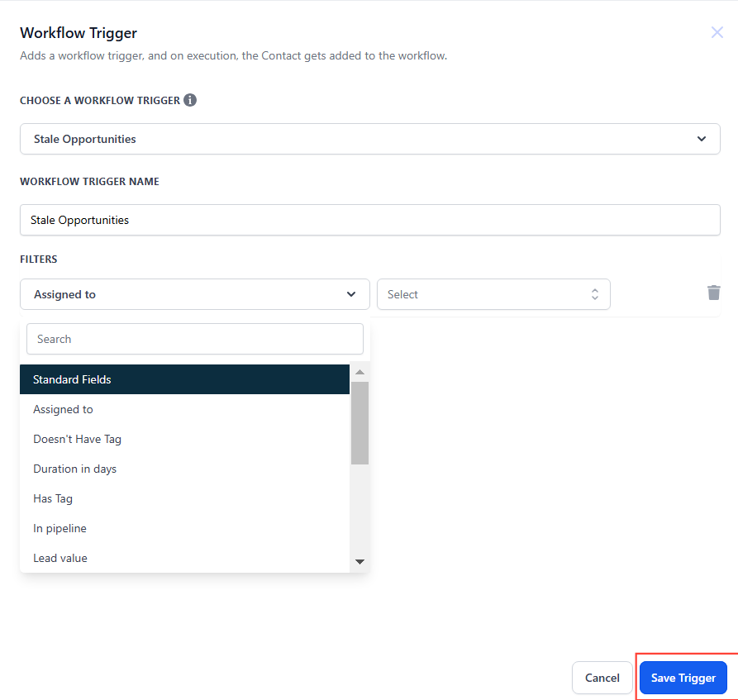This screenshot has width=738, height=700.
Task: Choose the In pipeline filter option
Action: point(60,528)
